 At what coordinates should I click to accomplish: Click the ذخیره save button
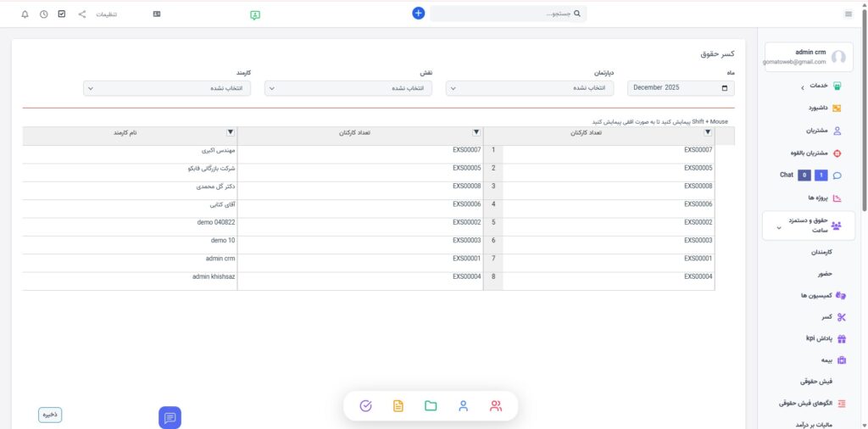click(x=50, y=415)
